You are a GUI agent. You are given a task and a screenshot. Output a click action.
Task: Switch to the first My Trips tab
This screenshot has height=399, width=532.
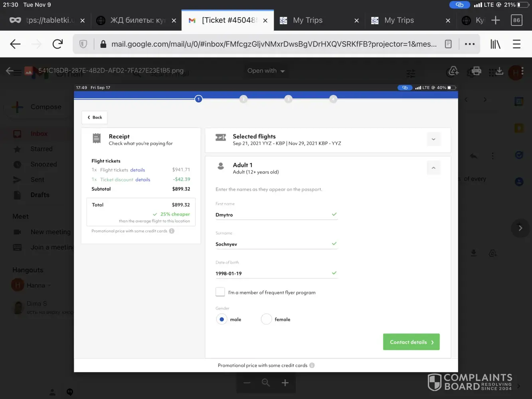click(308, 20)
